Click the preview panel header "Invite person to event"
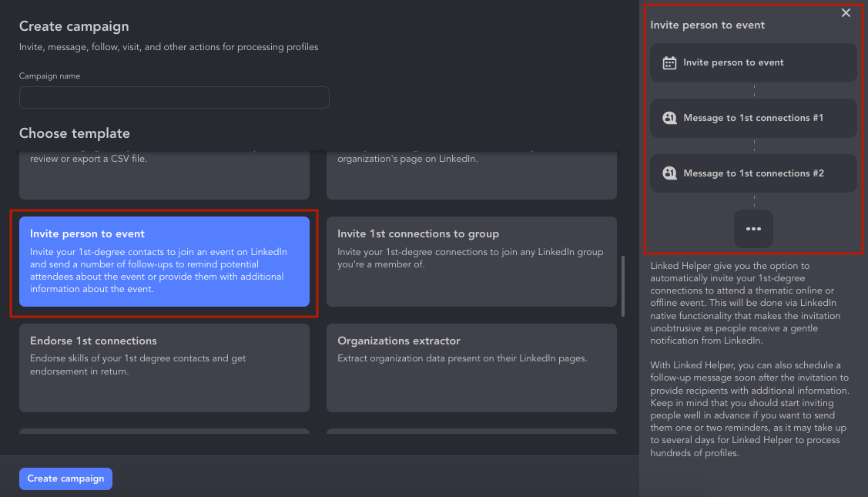868x497 pixels. pos(707,24)
